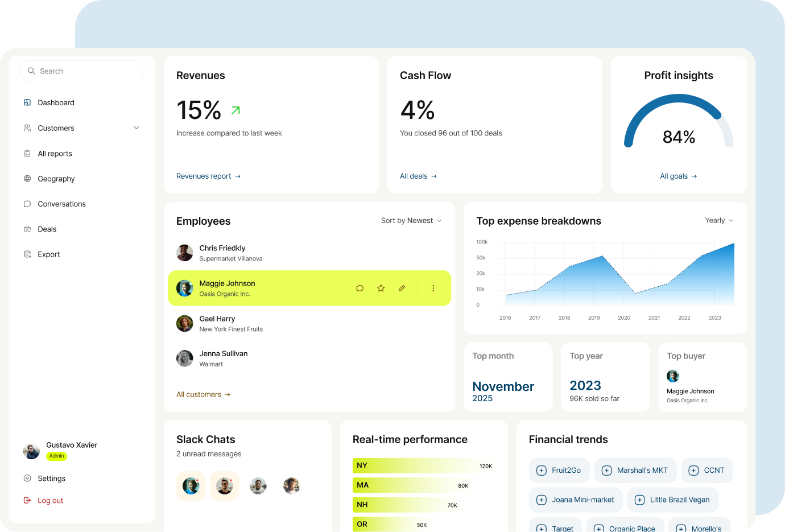Screen dimensions: 785x532
Task: Select Conversations from the sidebar
Action: click(61, 204)
